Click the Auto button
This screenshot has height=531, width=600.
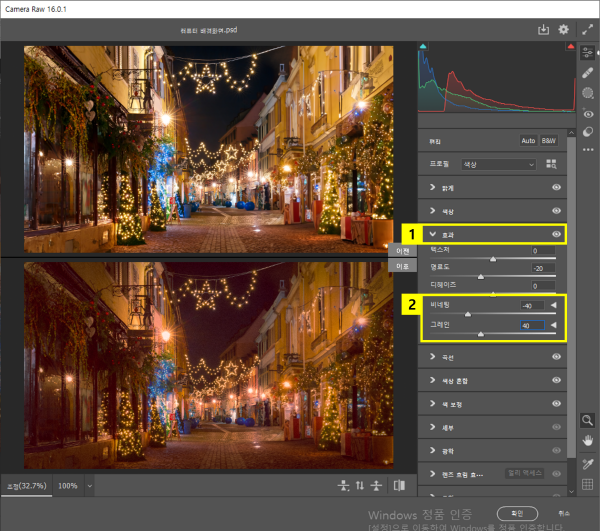(x=528, y=140)
